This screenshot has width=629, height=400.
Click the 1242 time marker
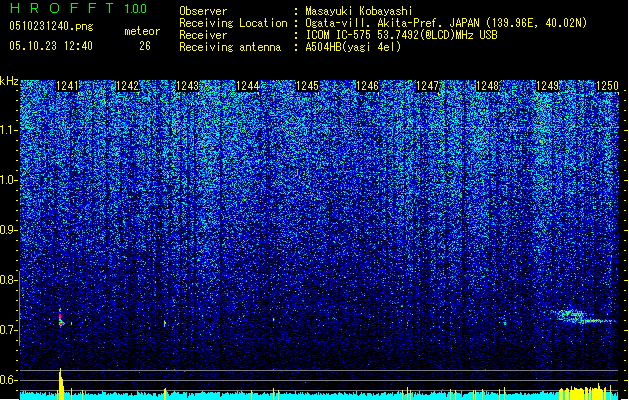pos(127,86)
